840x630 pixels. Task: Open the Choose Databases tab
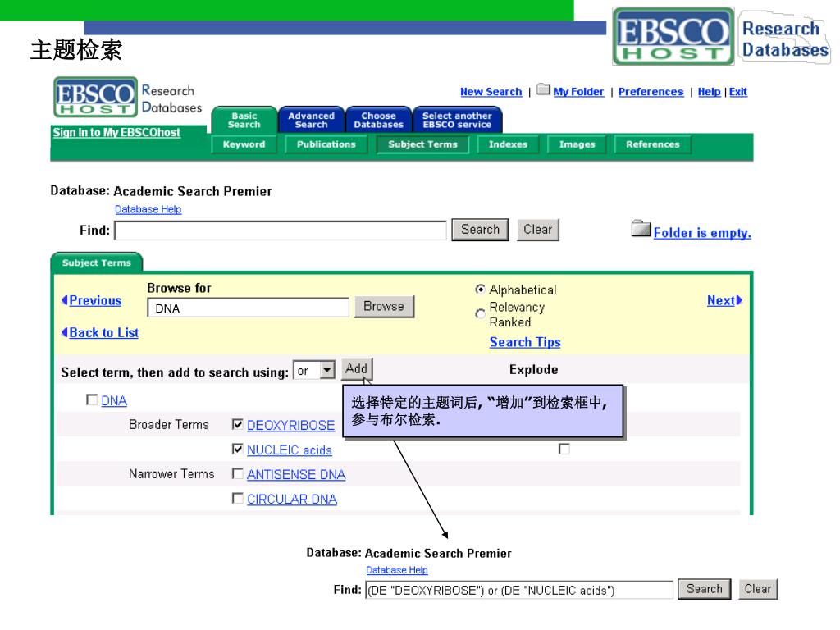[x=378, y=120]
